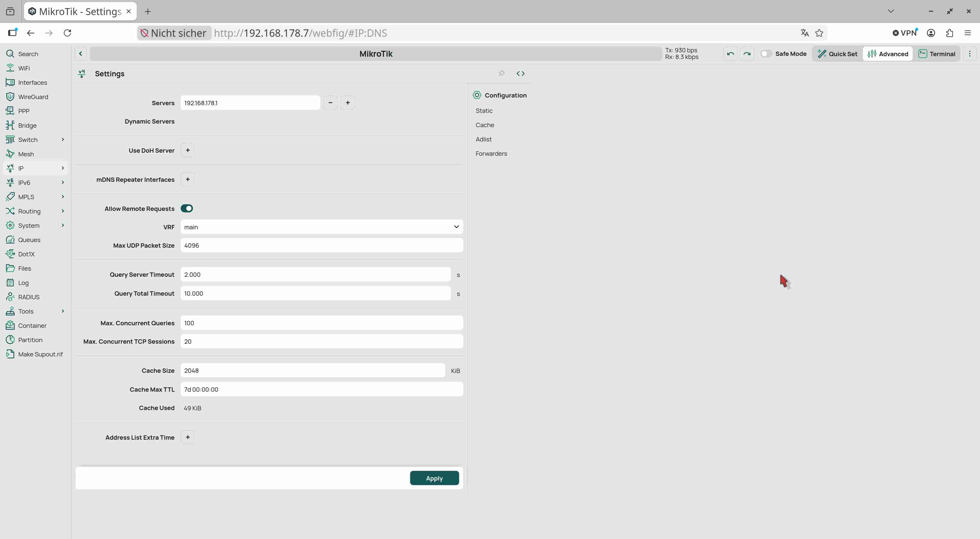Viewport: 980px width, 539px height.
Task: Click the Search icon in sidebar
Action: 10,54
